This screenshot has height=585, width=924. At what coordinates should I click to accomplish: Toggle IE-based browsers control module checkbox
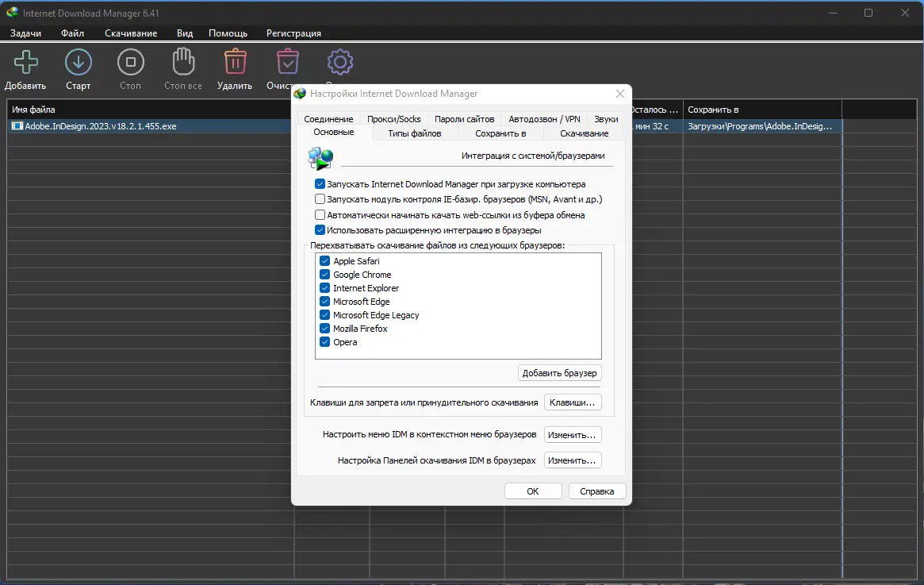coord(320,199)
